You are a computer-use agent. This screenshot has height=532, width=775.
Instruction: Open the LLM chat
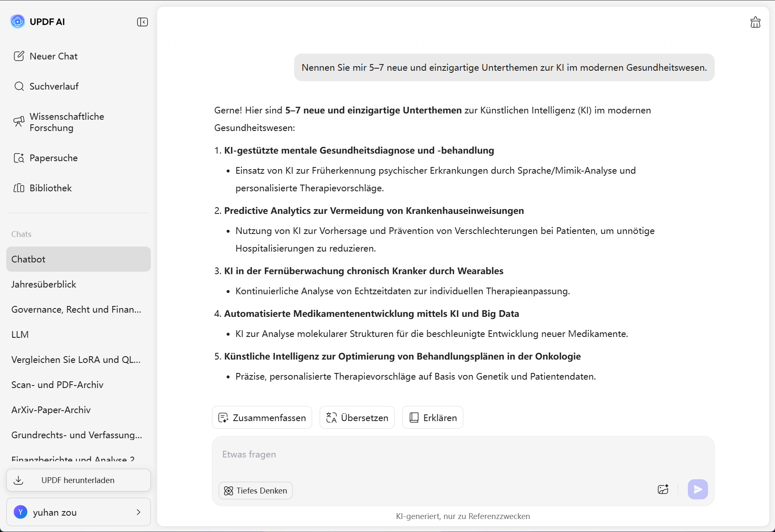click(x=78, y=334)
